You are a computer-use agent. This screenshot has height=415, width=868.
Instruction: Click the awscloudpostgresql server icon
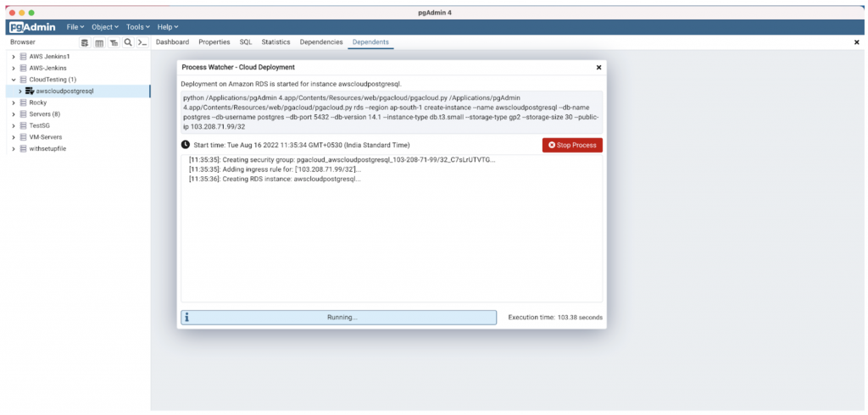(30, 91)
